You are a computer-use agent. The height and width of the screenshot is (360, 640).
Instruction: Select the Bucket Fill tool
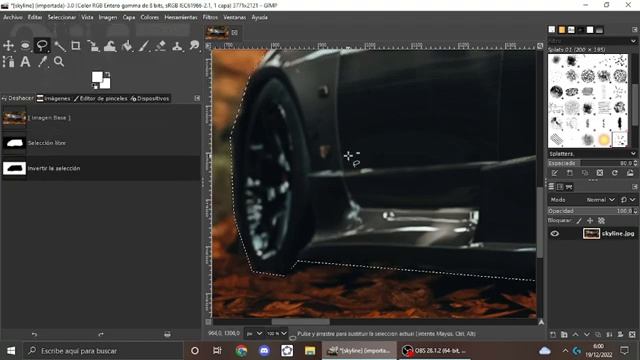pos(127,46)
